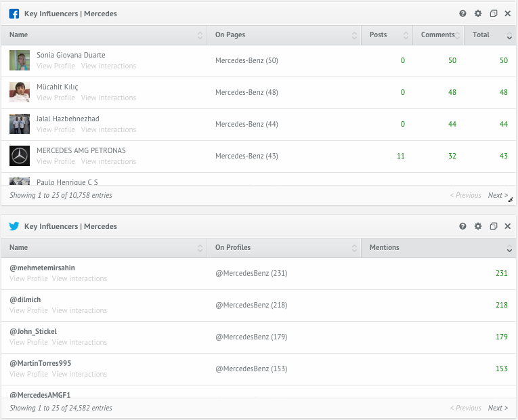Click @MercedesBenz (231) profile cell
The width and height of the screenshot is (518, 420).
pyautogui.click(x=251, y=273)
